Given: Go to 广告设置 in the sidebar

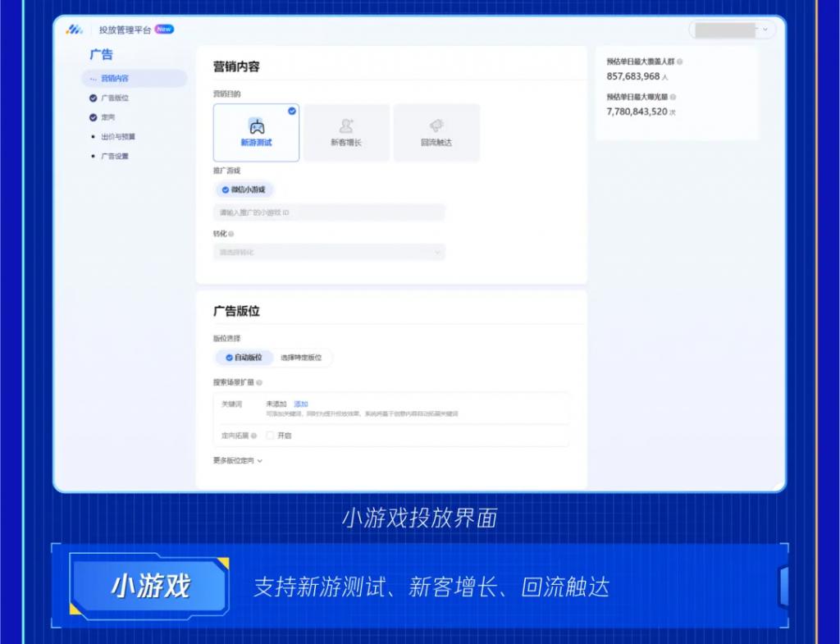Looking at the screenshot, I should tap(115, 156).
